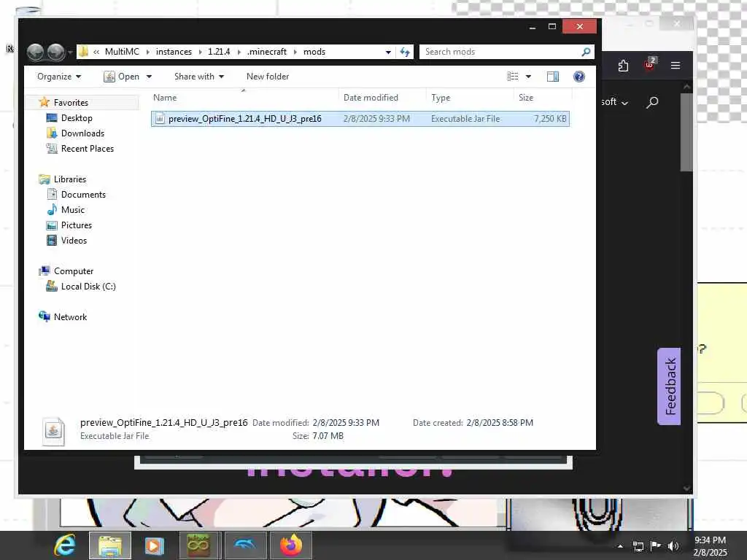Select MultiMC in the address path
The image size is (747, 560).
[x=122, y=52]
